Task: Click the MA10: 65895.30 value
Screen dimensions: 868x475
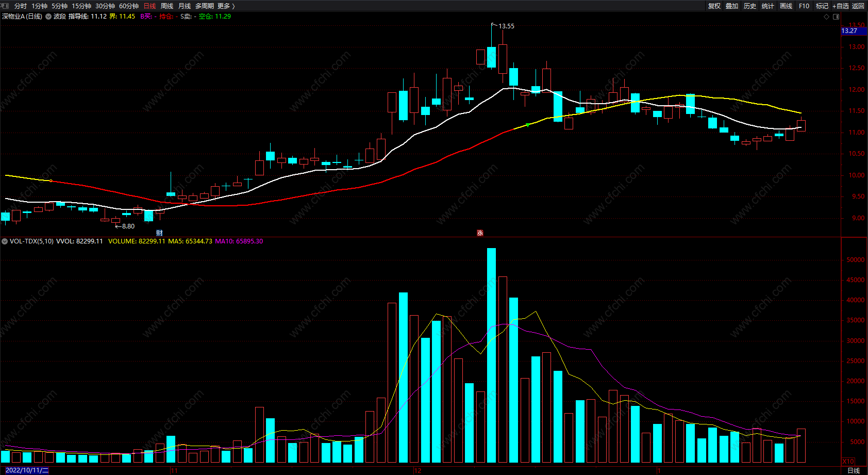Action: pos(239,241)
